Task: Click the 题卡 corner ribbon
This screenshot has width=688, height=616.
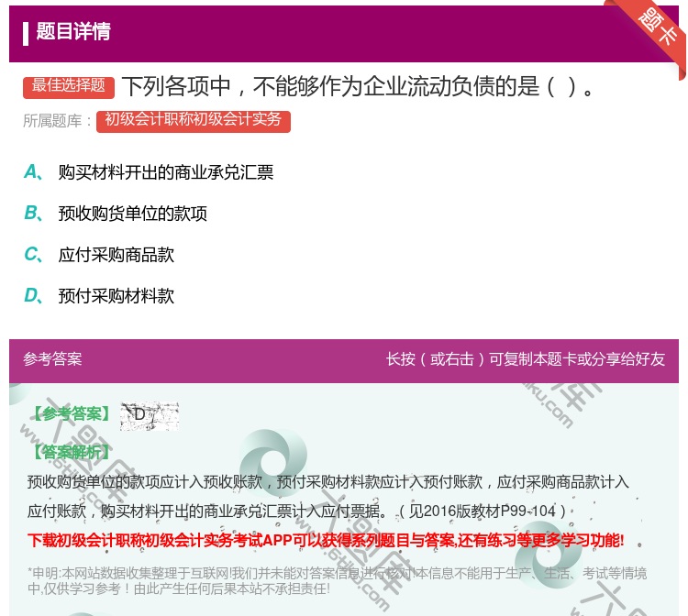Action: [658, 27]
